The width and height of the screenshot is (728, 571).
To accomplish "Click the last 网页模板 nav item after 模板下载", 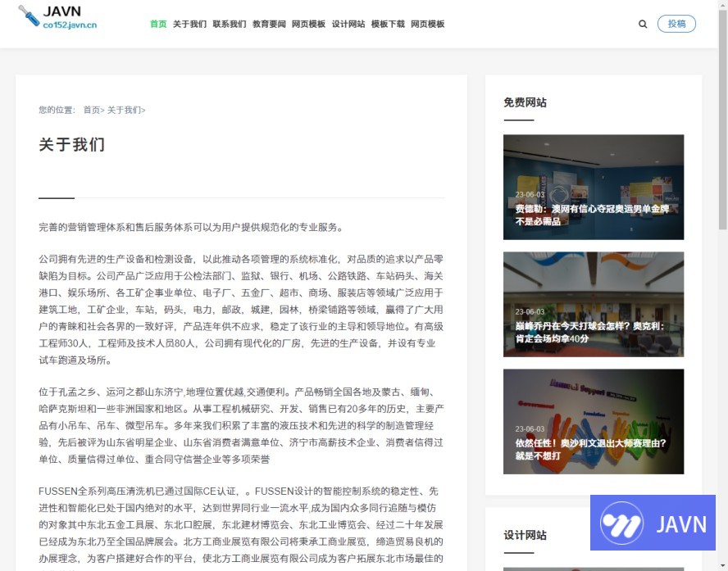I will 428,24.
